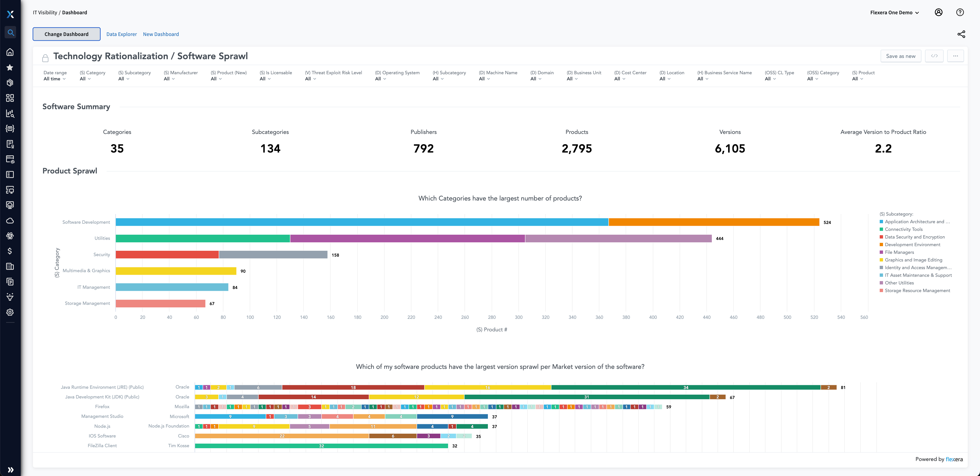Open the help question mark icon

(x=960, y=12)
